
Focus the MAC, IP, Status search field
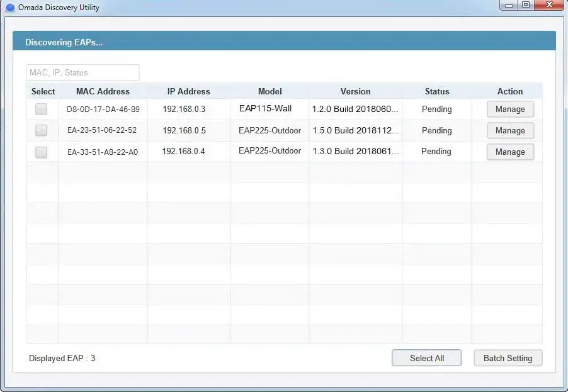(x=82, y=72)
